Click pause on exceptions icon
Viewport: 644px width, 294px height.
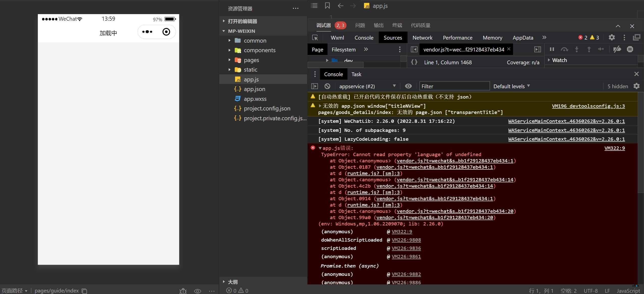pos(630,49)
